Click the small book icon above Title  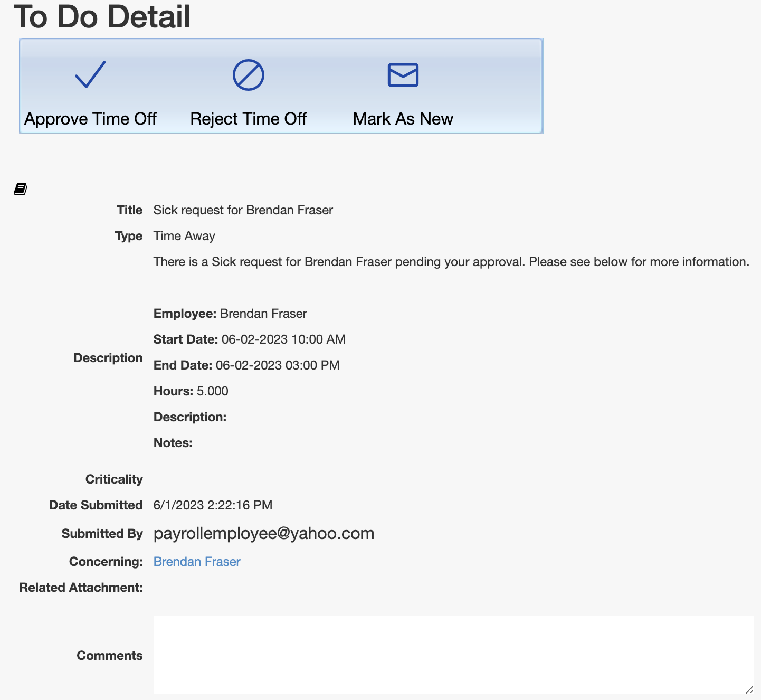(21, 189)
